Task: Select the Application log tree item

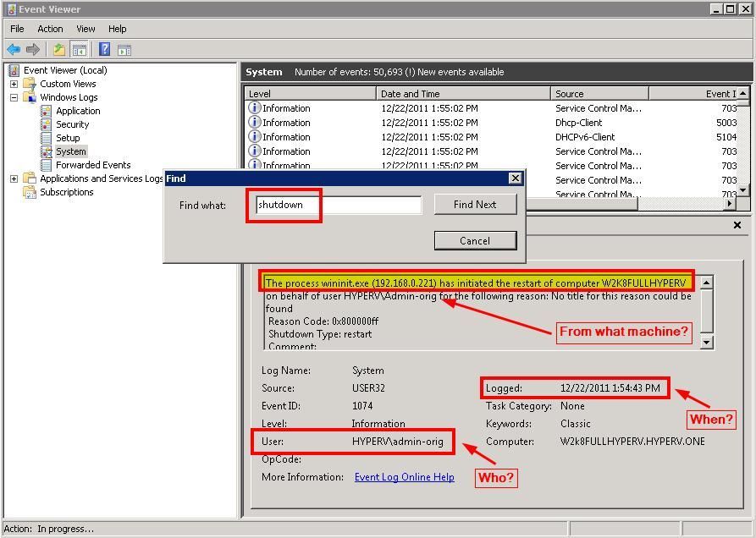Action: [x=78, y=111]
